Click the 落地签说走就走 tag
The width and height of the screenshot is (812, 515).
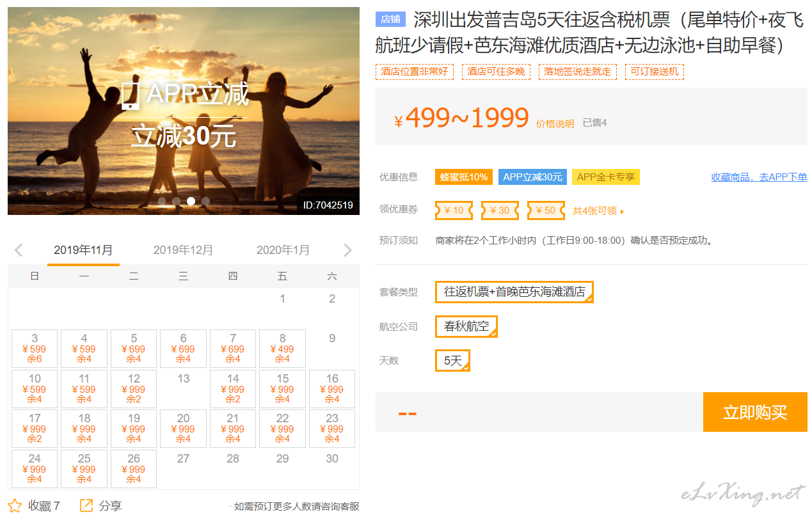pos(578,72)
